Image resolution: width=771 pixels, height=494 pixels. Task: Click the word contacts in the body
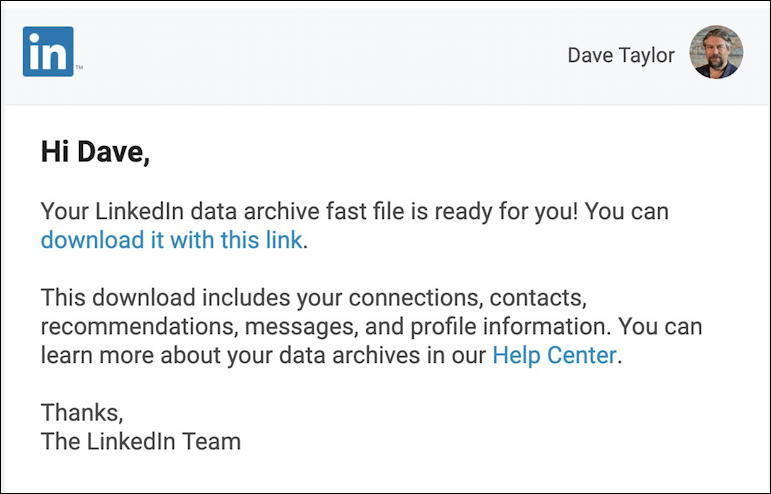click(x=538, y=298)
